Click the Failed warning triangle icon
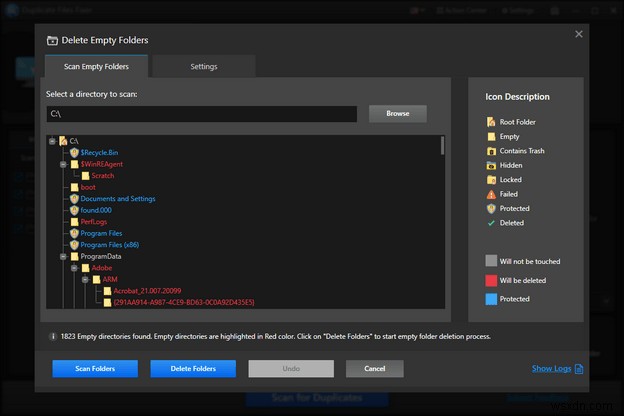The width and height of the screenshot is (624, 416). [491, 194]
